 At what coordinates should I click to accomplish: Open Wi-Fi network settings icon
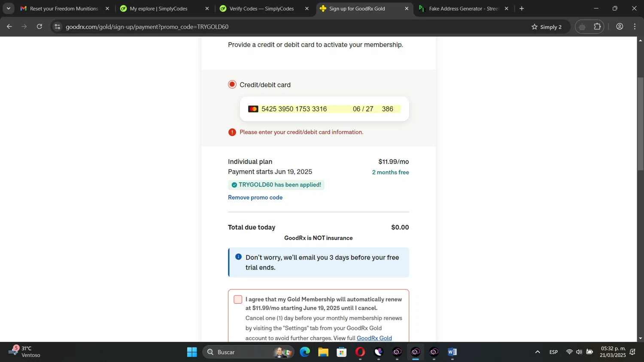pos(569,352)
